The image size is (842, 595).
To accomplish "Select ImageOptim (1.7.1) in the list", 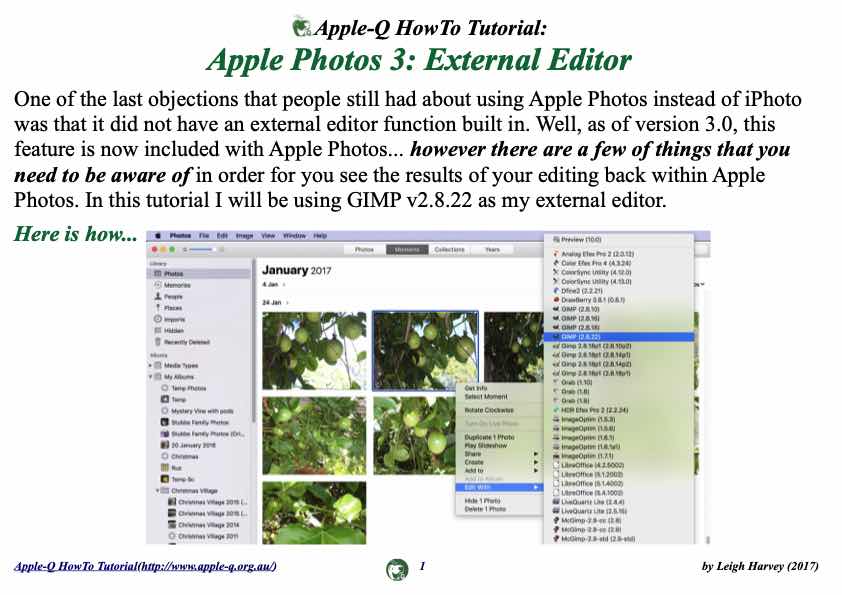I will coord(619,456).
